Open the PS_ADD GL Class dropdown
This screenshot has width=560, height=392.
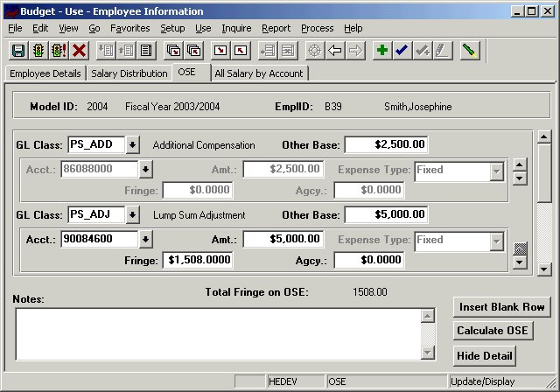(133, 144)
